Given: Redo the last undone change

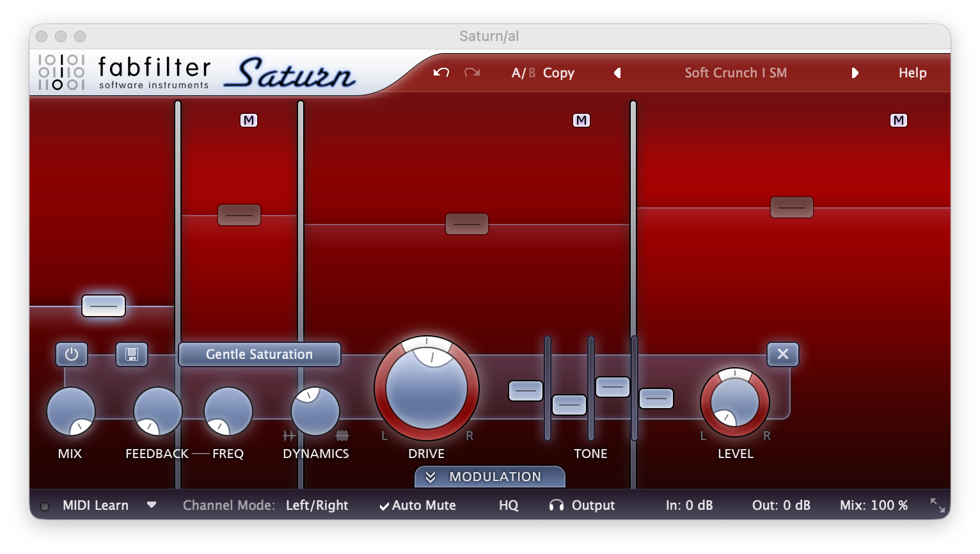Looking at the screenshot, I should [x=472, y=73].
